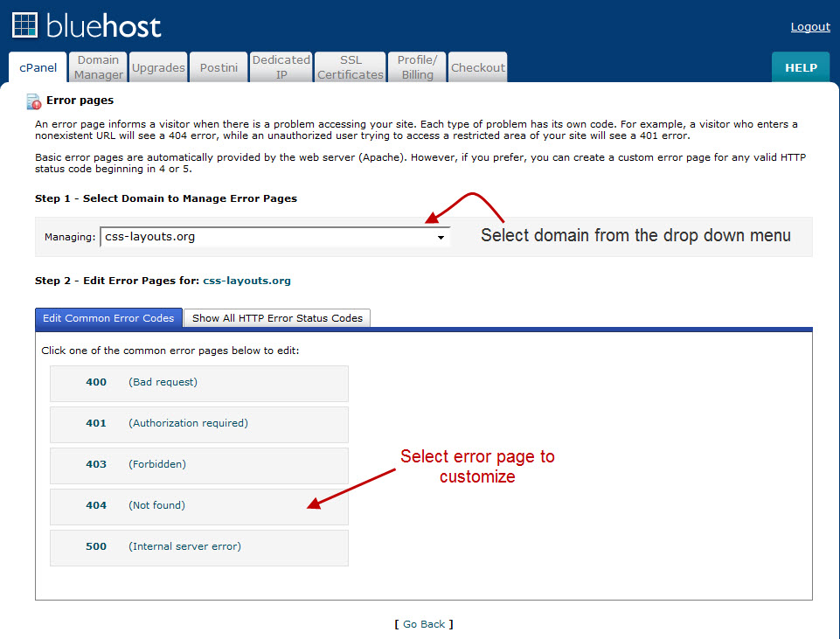Click the HELP button
This screenshot has width=840, height=639.
(801, 67)
